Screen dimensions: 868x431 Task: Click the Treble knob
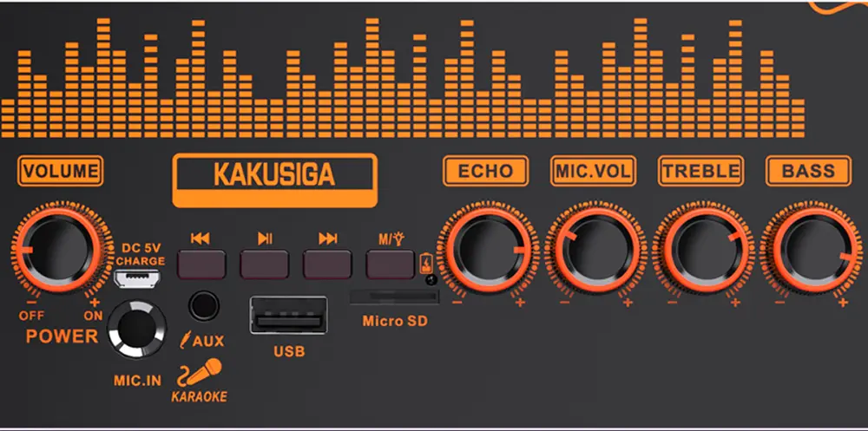[x=700, y=250]
